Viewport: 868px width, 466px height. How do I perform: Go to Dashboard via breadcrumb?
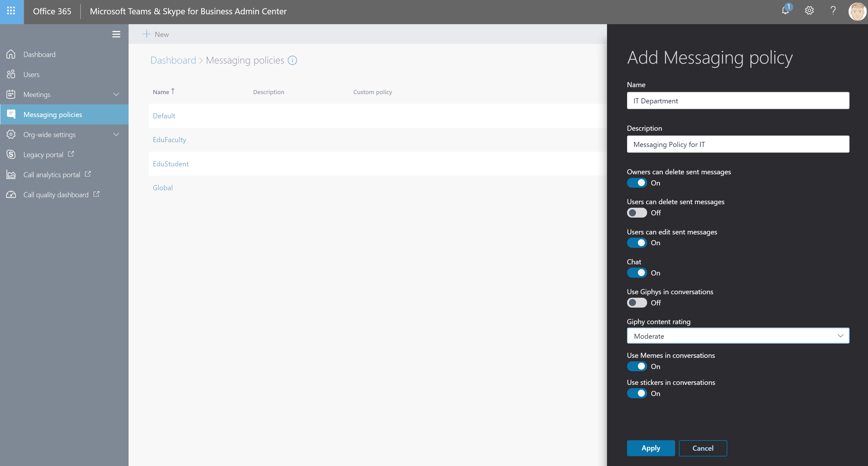point(173,60)
